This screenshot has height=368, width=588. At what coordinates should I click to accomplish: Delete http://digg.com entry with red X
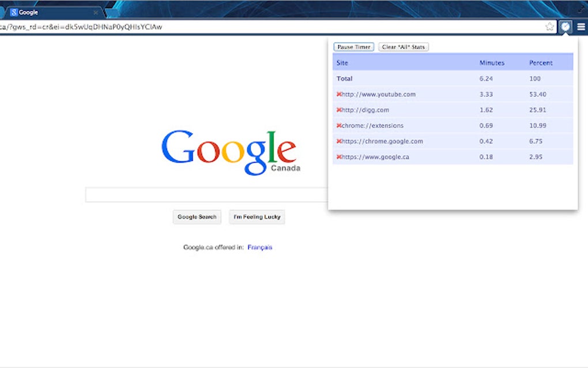point(338,110)
